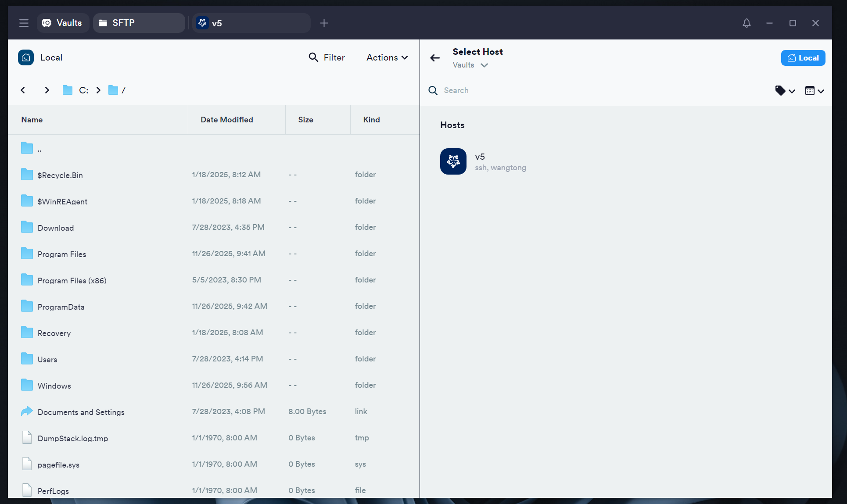This screenshot has height=504, width=847.
Task: Click the Local host icon in left pane
Action: [26, 57]
